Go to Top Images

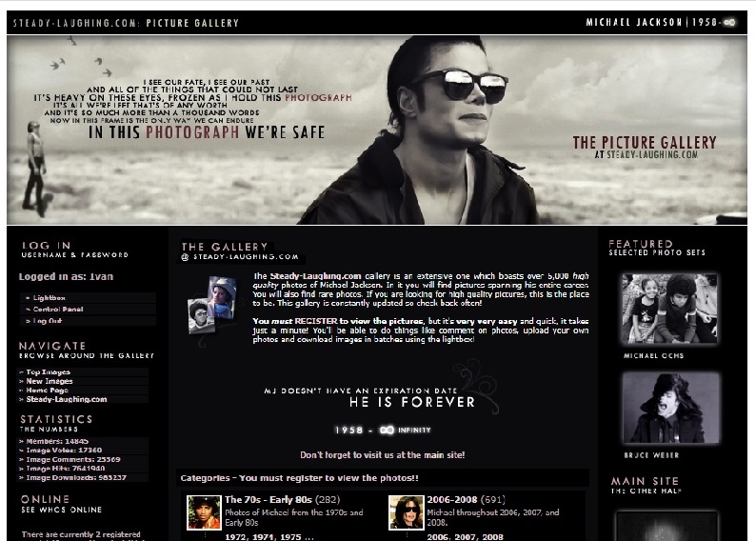(48, 371)
